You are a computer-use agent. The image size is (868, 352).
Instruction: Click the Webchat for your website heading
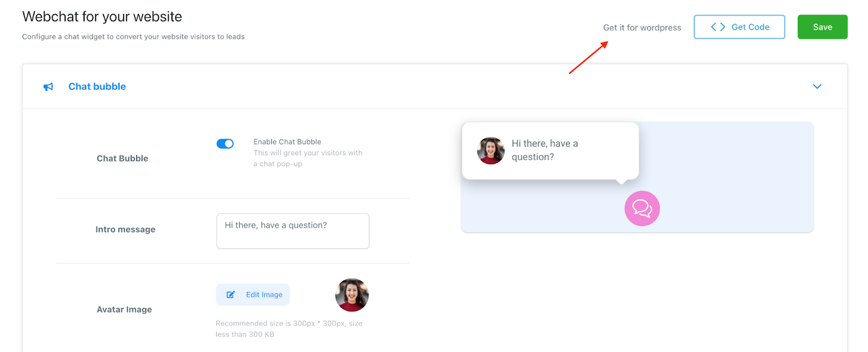pos(102,17)
